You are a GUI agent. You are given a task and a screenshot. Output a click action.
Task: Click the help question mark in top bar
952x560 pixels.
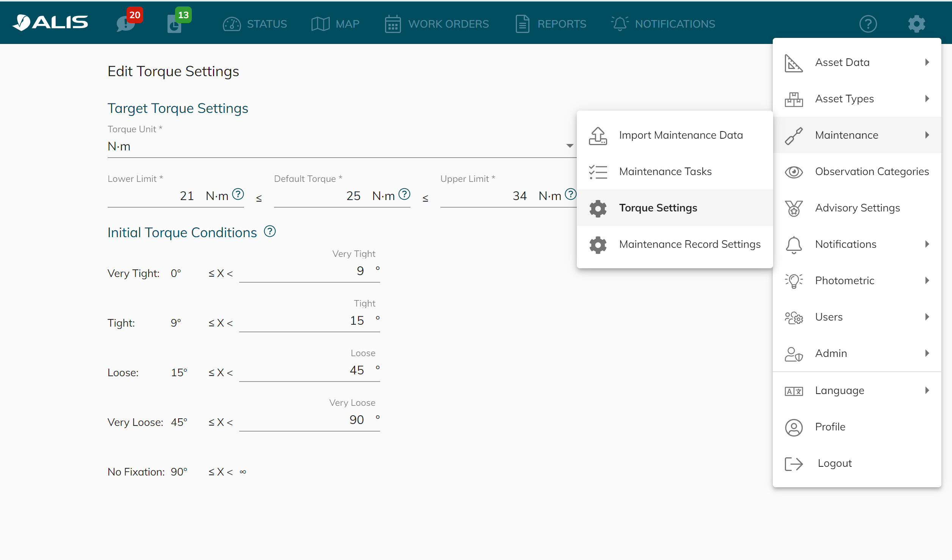tap(868, 24)
